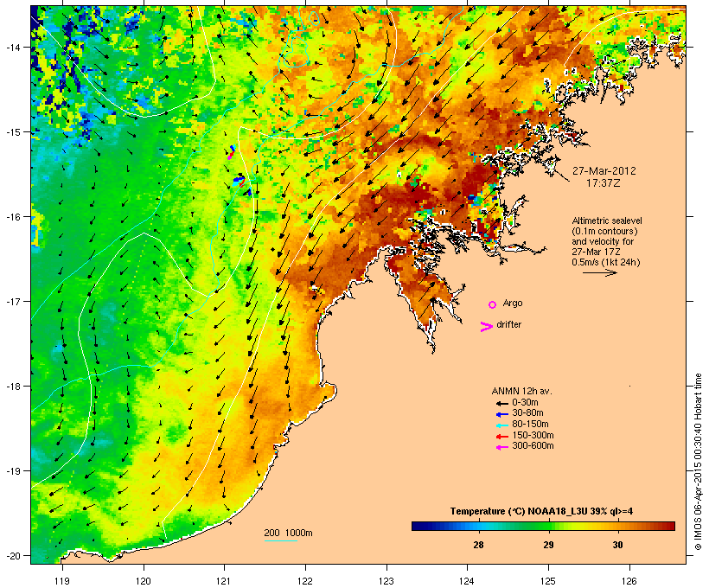The width and height of the screenshot is (709, 588).
Task: Click the time label 17:37Z
Action: [x=604, y=183]
